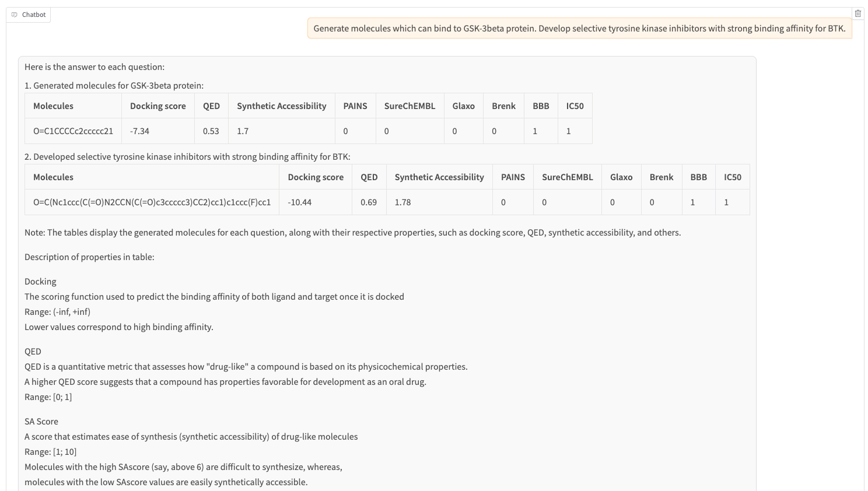Click Synthetic Accessibility header in BTK table
The height and width of the screenshot is (491, 868).
click(439, 177)
